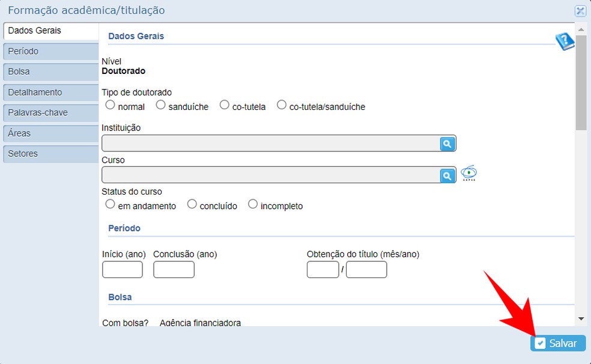The height and width of the screenshot is (364, 591).
Task: Select the 'normal' doutorado type
Action: 110,105
